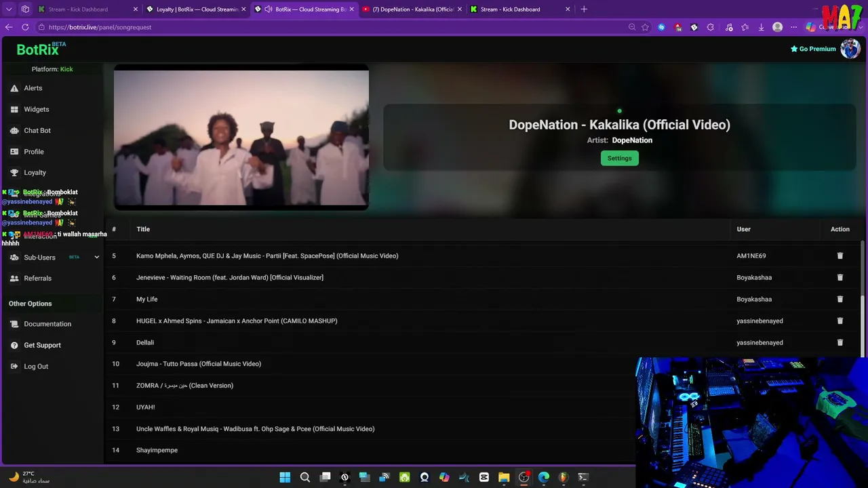This screenshot has width=868, height=488.
Task: Open the browser settings and more menu
Action: (794, 27)
